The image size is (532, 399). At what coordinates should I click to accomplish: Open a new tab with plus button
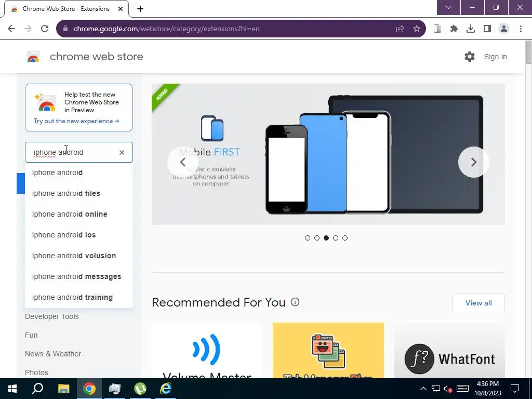coord(140,9)
